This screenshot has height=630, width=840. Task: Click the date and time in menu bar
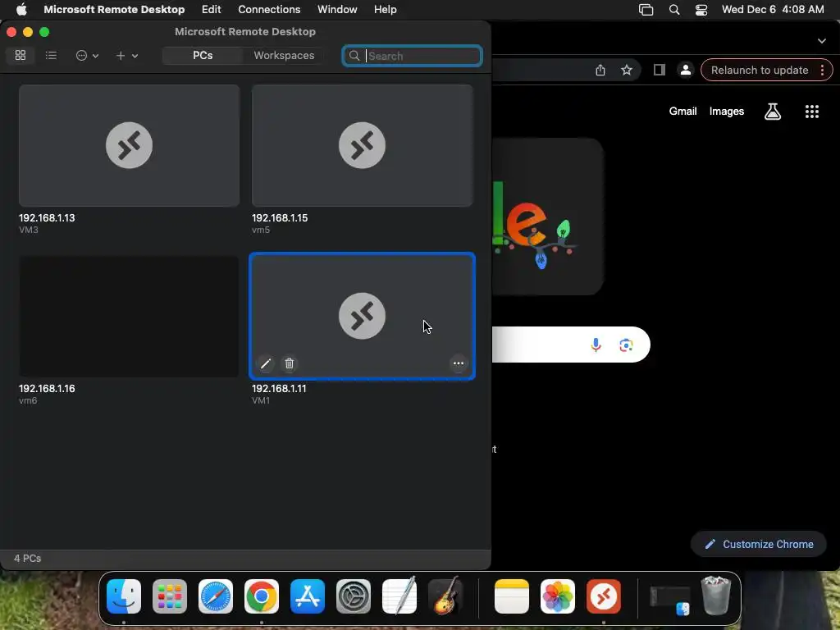[x=773, y=9]
